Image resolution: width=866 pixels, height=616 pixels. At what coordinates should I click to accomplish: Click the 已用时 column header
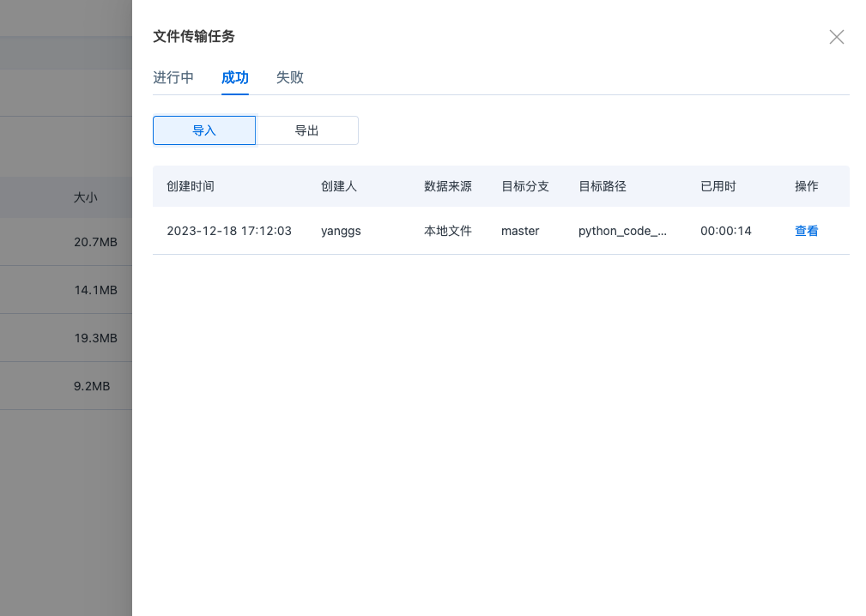(717, 186)
